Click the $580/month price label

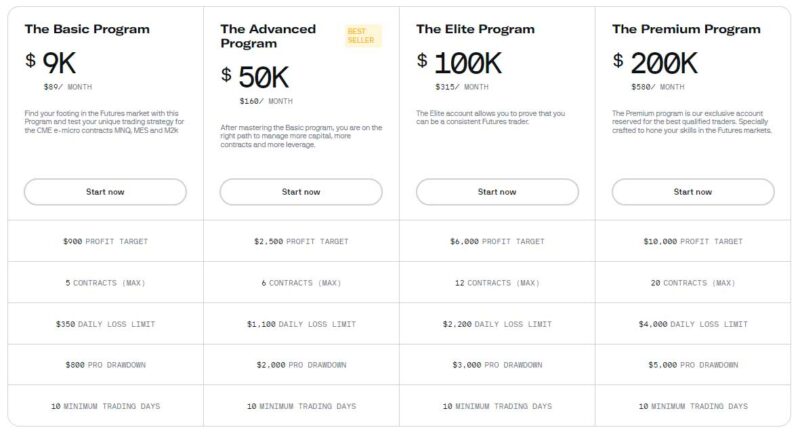(x=658, y=87)
